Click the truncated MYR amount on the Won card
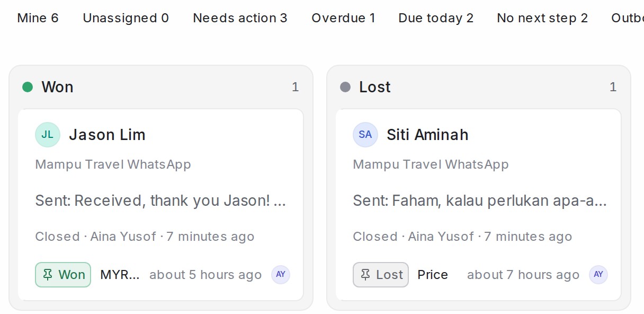Image resolution: width=644 pixels, height=314 pixels. 120,275
